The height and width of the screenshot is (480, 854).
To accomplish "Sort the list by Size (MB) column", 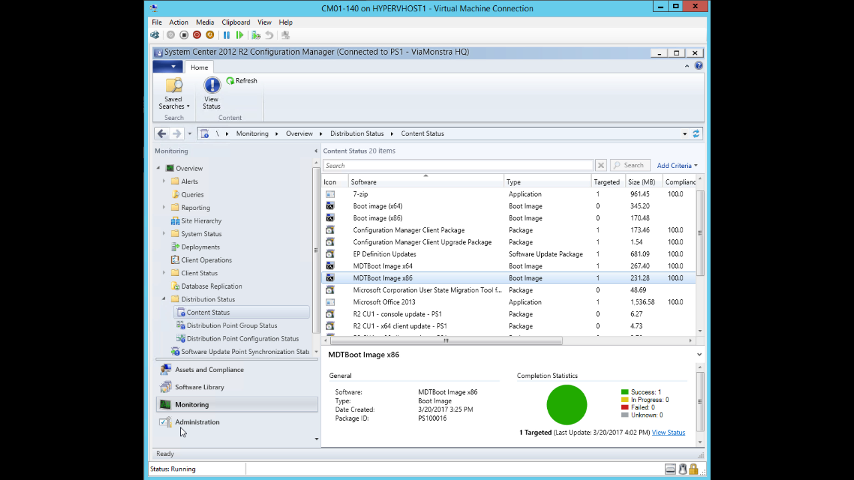I will tap(641, 182).
